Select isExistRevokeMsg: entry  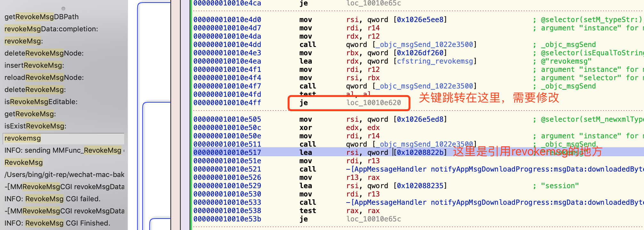coord(36,126)
